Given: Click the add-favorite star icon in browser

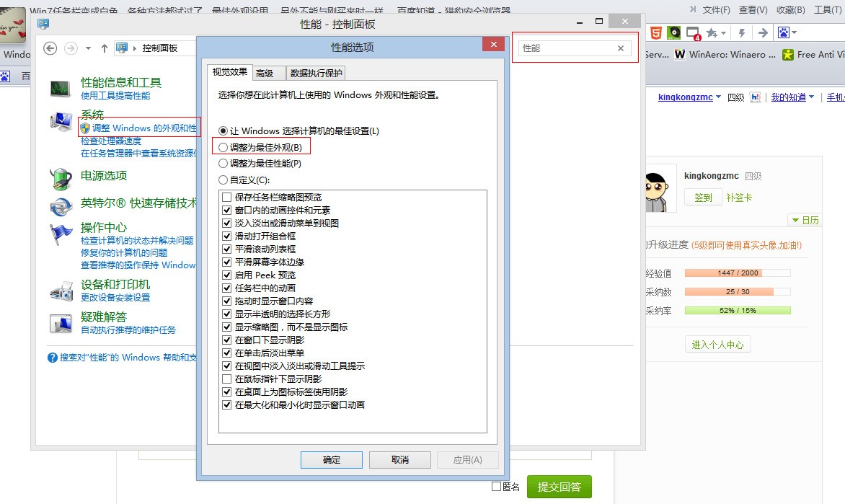Looking at the screenshot, I should click(712, 33).
